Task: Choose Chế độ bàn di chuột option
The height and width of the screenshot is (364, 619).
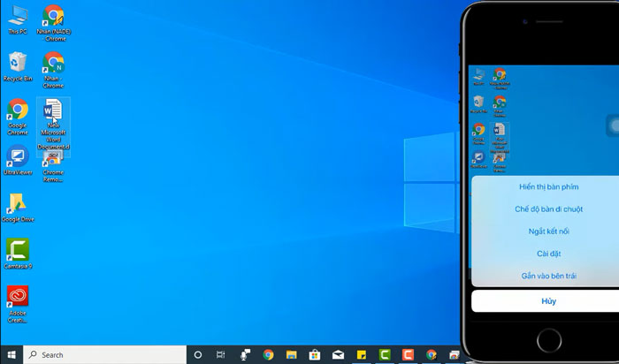Action: tap(549, 209)
